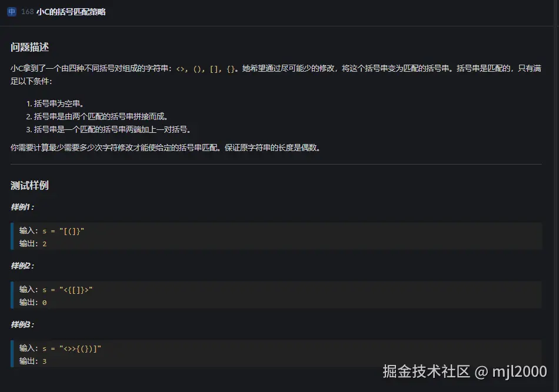Click the input string "[(]}" in sample 1
The width and height of the screenshot is (559, 392).
(x=72, y=232)
